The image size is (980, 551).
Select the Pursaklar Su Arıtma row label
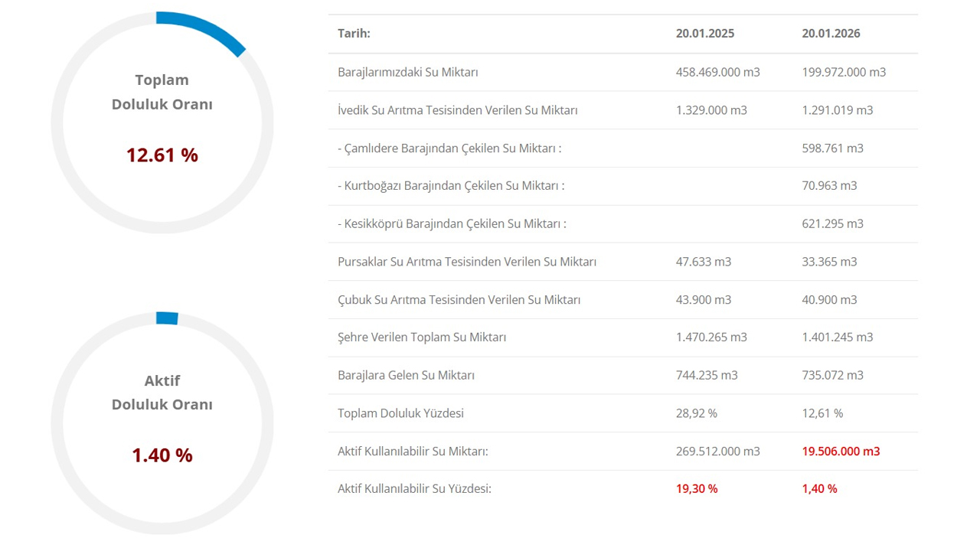(x=466, y=262)
